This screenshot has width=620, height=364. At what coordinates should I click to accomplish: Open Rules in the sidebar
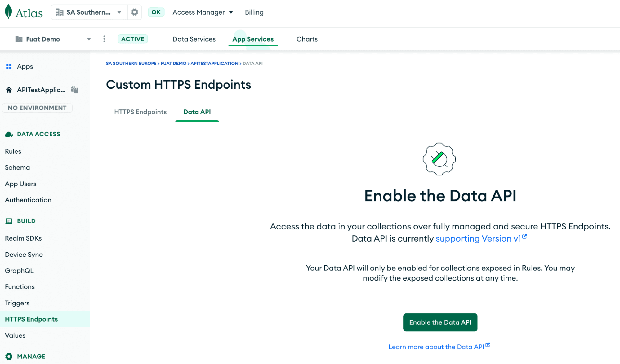point(13,151)
